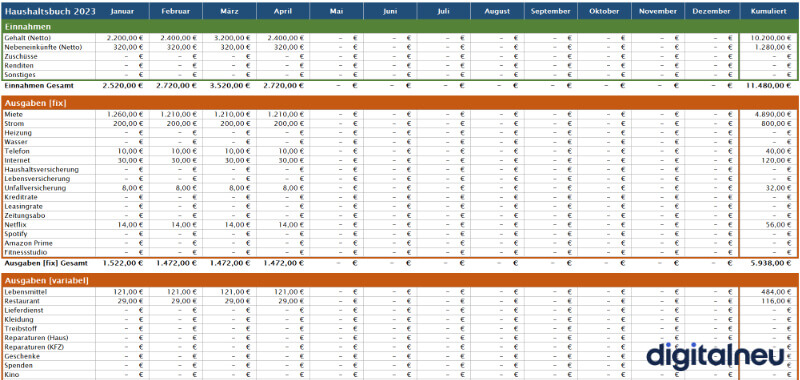Image resolution: width=800 pixels, height=380 pixels.
Task: Click the Fitnessstudio row label
Action: click(x=25, y=252)
